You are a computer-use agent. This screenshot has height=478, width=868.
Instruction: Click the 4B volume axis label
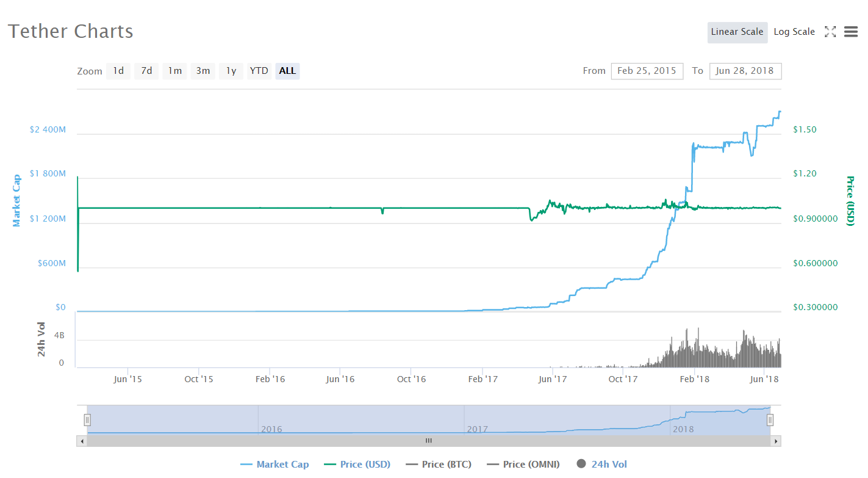point(59,336)
